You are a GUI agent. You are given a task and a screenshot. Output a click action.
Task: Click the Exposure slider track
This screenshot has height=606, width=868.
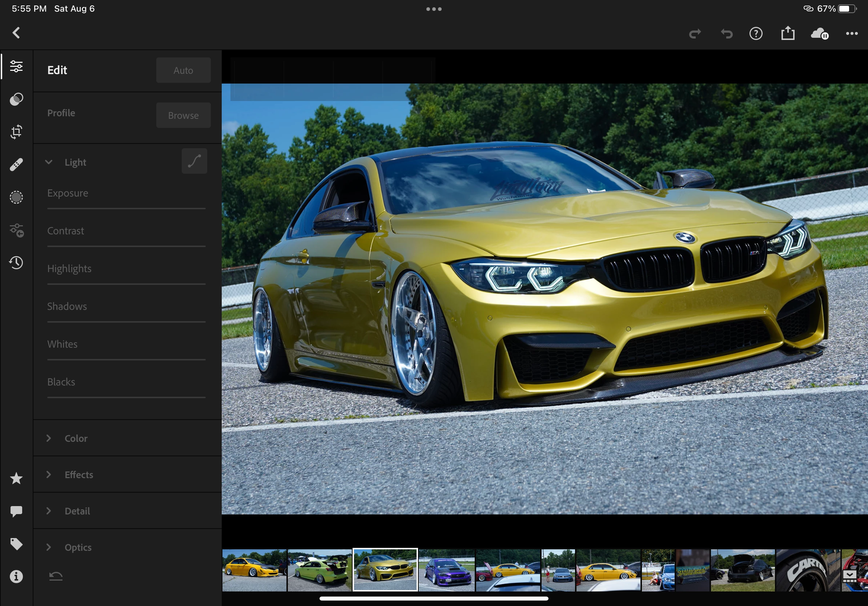tap(126, 208)
